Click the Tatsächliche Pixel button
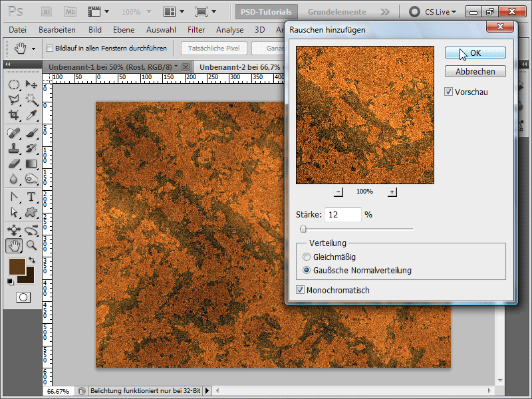 pos(213,48)
